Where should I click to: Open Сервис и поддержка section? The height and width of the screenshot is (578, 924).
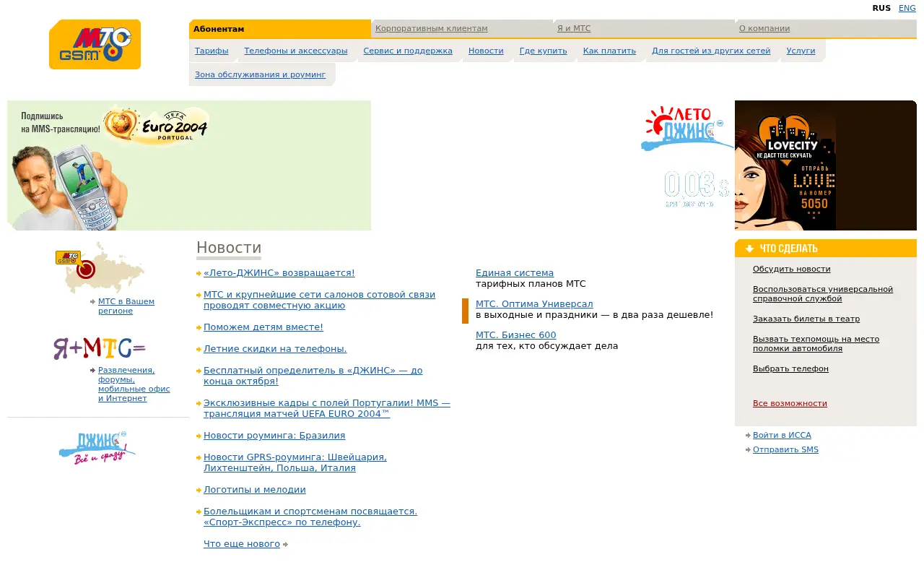[x=408, y=51]
